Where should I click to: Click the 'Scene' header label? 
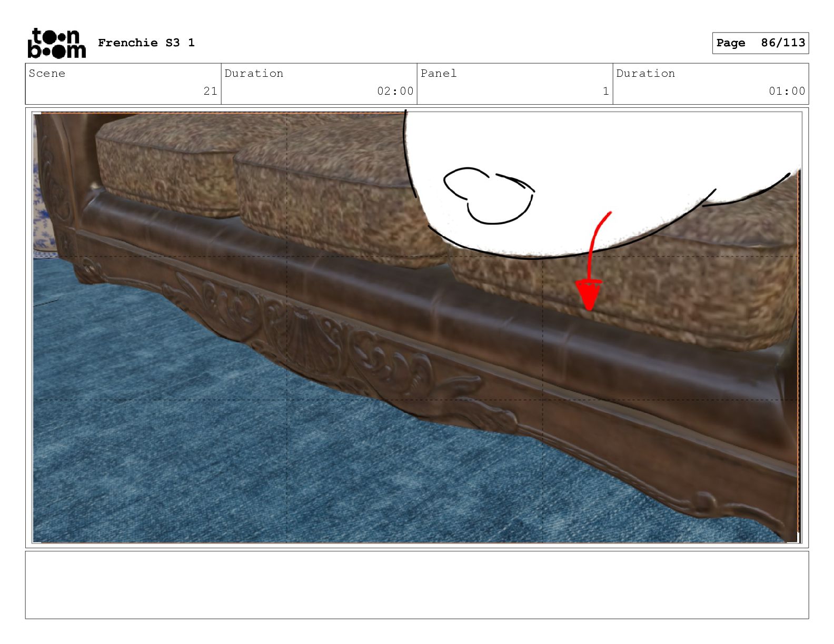pos(47,73)
